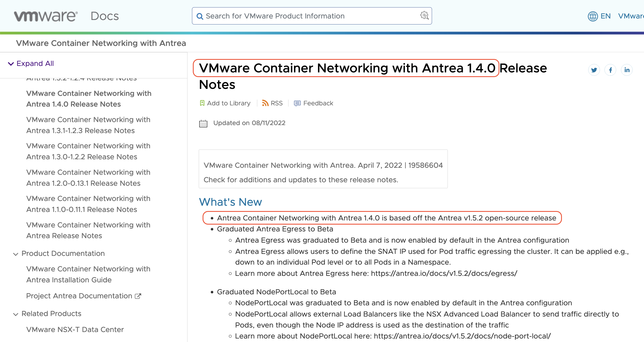The height and width of the screenshot is (342, 644).
Task: Click the What's New heading
Action: coord(230,202)
